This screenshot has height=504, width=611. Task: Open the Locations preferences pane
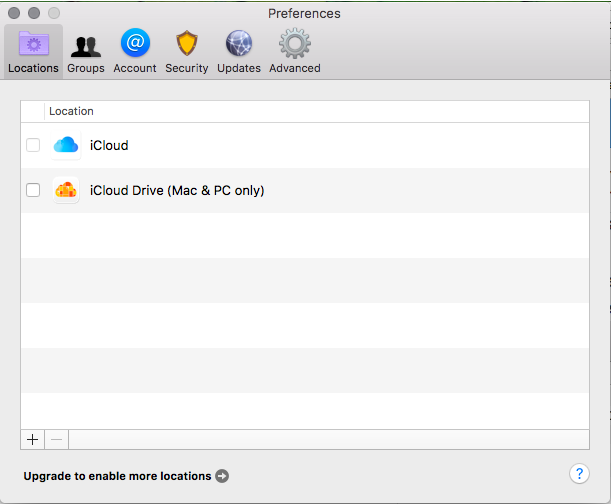click(34, 52)
